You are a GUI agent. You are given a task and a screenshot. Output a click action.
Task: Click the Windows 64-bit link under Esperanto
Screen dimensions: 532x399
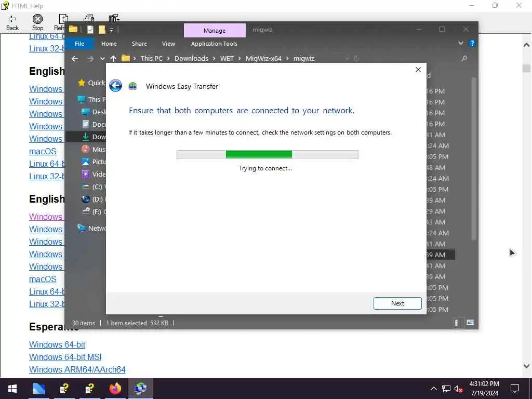coord(57,345)
